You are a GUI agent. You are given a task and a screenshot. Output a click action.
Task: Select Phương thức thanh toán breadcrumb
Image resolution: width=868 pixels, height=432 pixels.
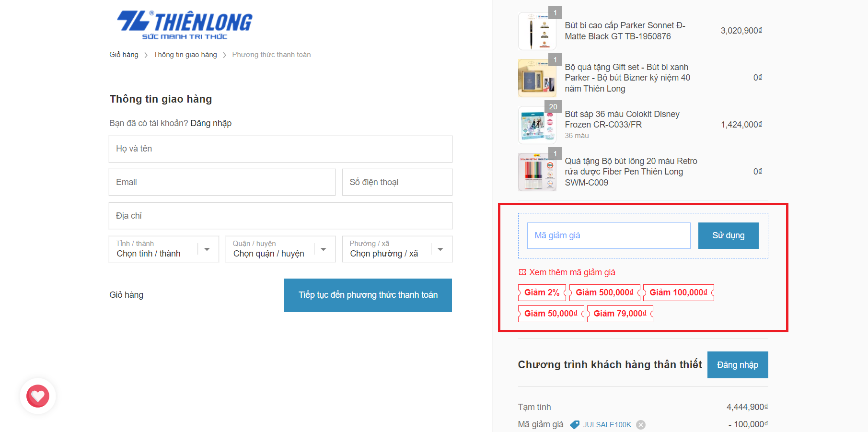271,55
